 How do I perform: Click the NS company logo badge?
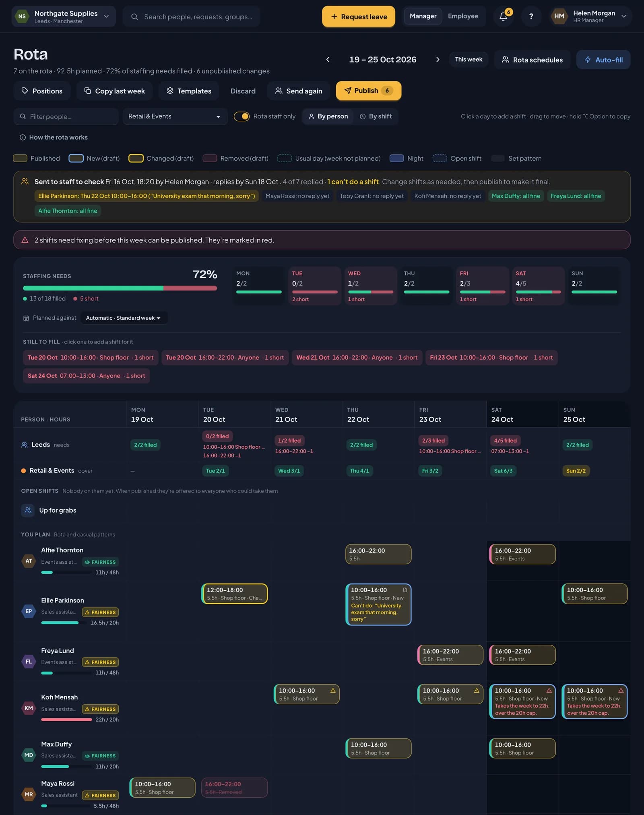click(x=22, y=17)
